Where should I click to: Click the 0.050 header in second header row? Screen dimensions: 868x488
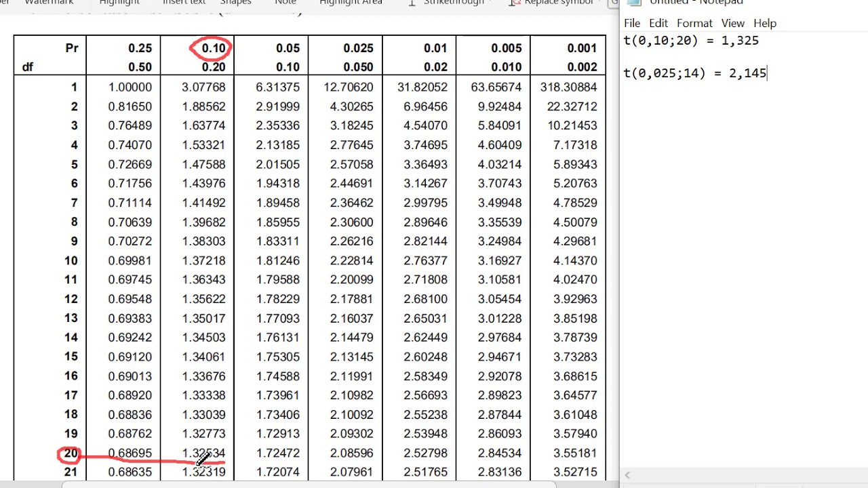[358, 67]
